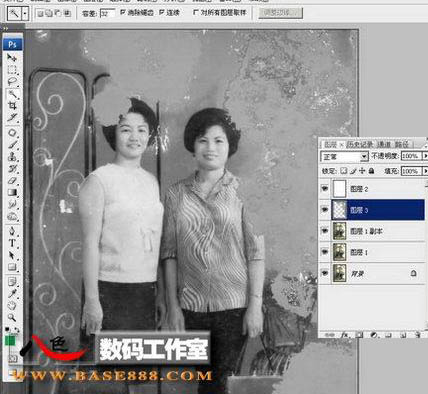Select the Gradient tool
This screenshot has width=428, height=394.
(12, 192)
